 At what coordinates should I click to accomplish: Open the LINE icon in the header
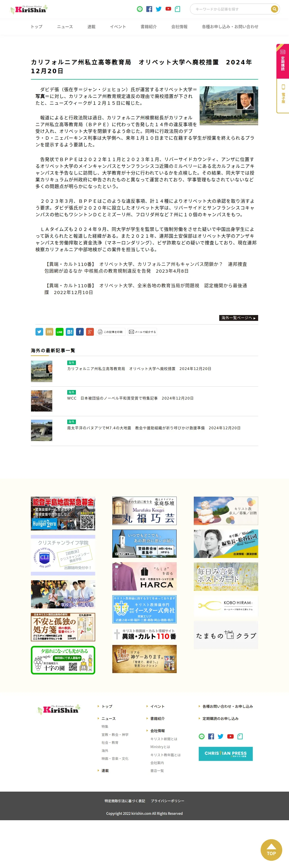point(140,9)
